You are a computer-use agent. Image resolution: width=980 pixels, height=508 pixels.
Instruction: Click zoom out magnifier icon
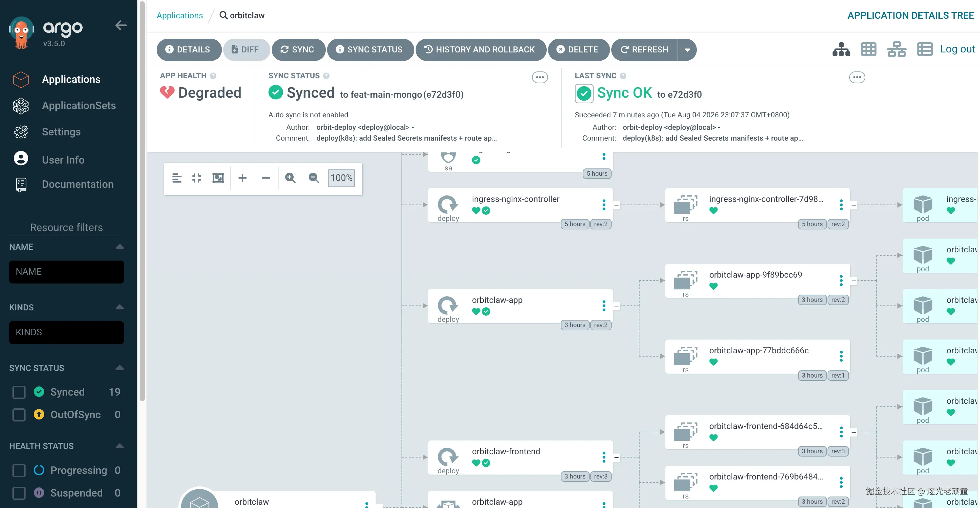click(313, 178)
